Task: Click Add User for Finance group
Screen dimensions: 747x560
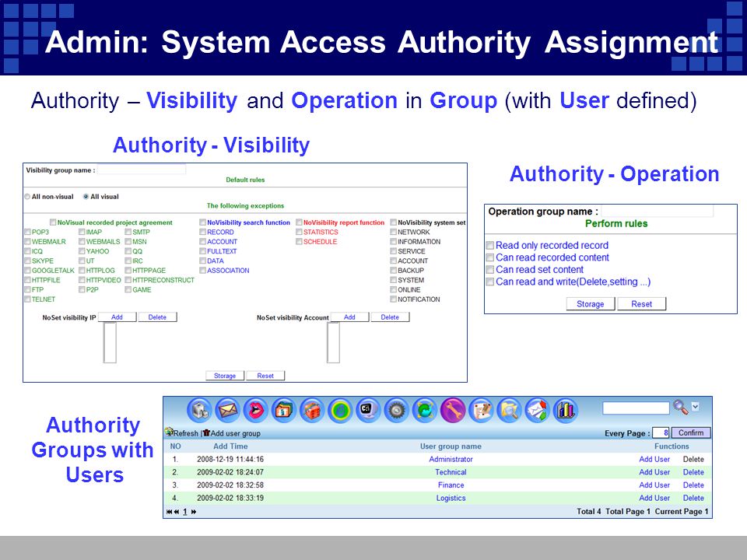Action: coord(654,485)
